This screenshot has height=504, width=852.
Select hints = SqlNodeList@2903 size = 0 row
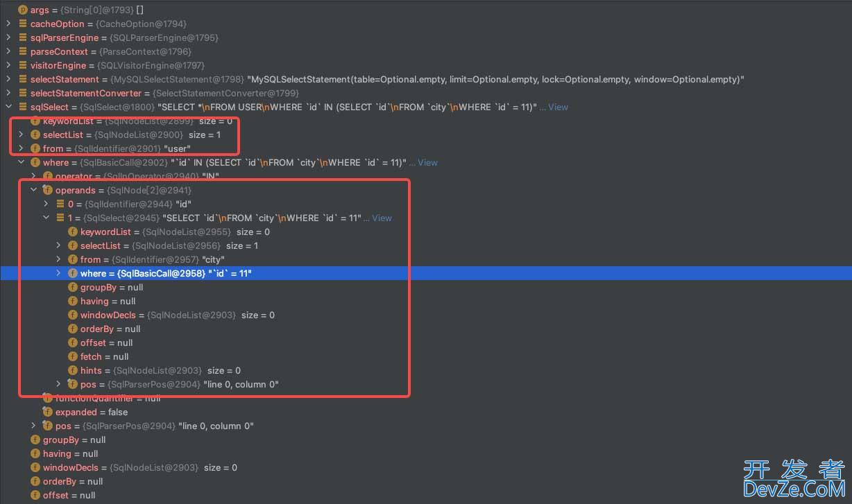pyautogui.click(x=426, y=371)
